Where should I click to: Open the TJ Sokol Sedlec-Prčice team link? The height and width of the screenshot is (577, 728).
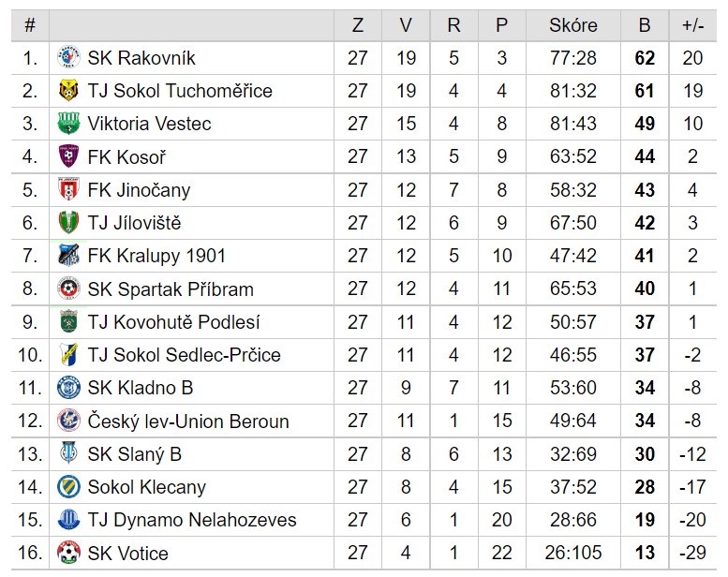pos(185,355)
